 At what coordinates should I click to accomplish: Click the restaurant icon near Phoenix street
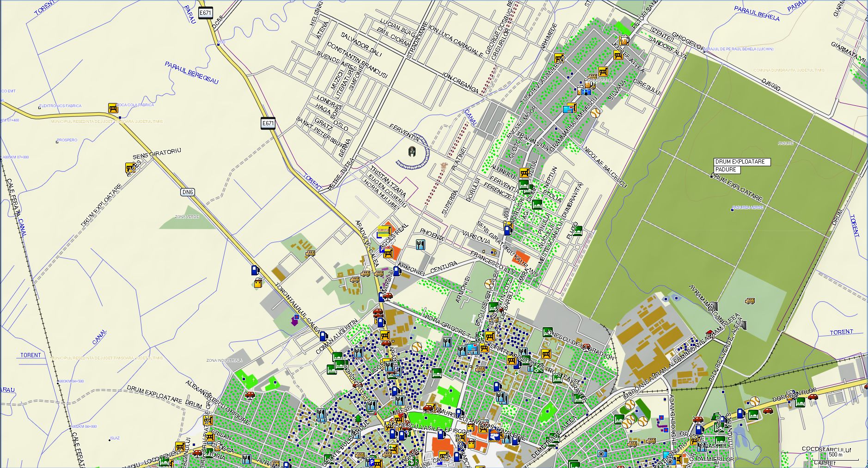pyautogui.click(x=420, y=245)
